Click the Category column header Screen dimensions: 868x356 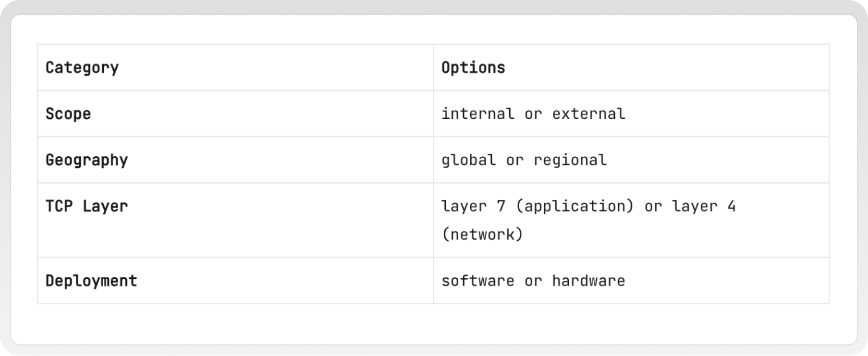[x=82, y=67]
